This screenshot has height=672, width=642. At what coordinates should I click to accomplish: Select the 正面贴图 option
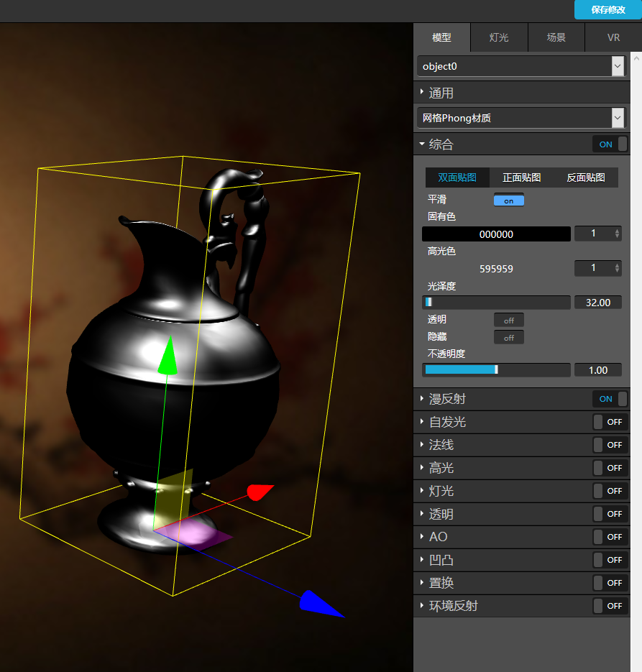[521, 178]
